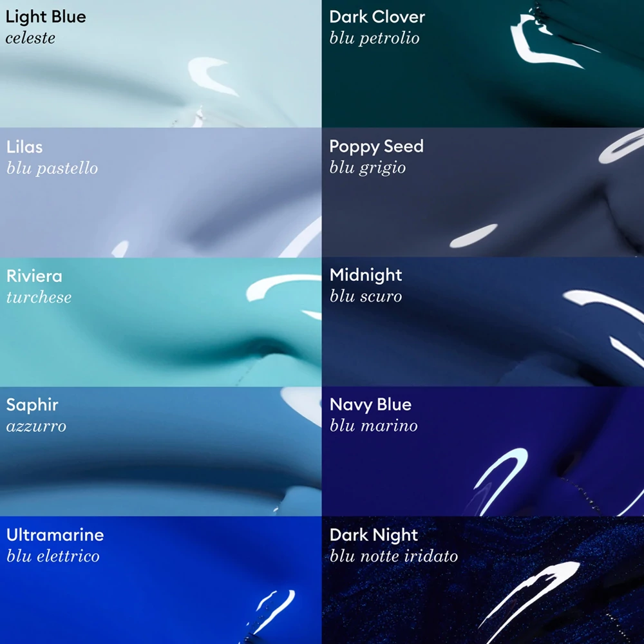Screen dimensions: 644x644
Task: Click the Dark Night label text
Action: 374,535
